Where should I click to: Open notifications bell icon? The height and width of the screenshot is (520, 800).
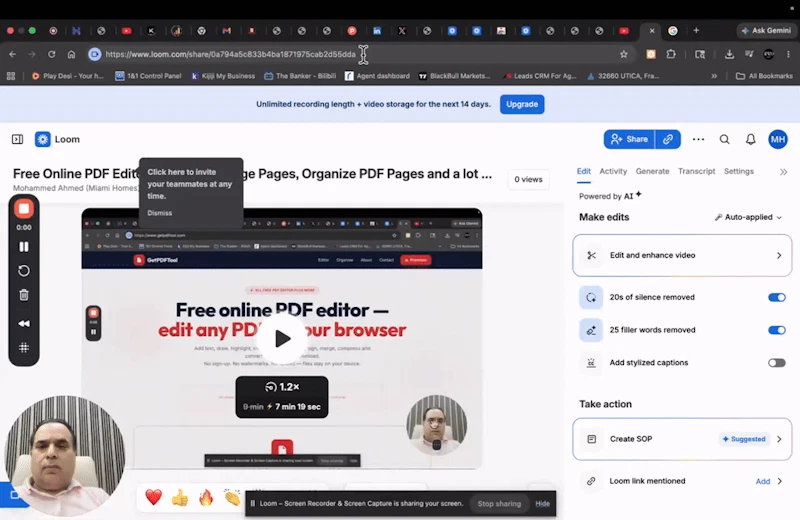[751, 139]
